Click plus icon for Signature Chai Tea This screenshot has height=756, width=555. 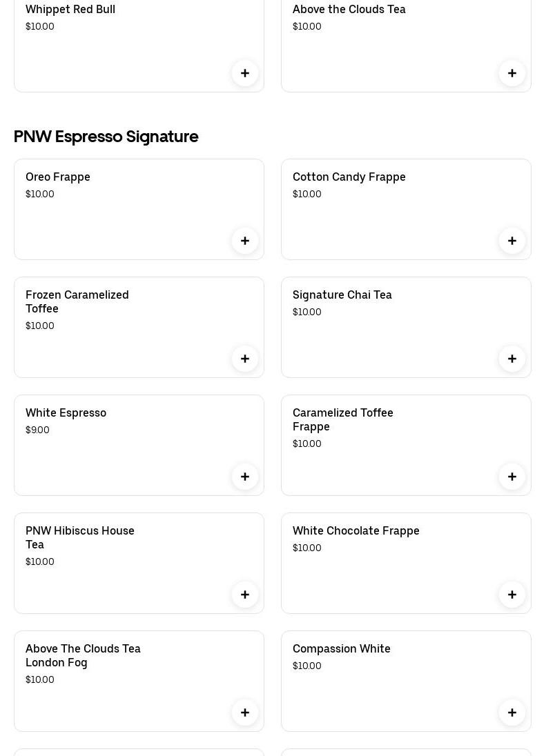point(512,359)
